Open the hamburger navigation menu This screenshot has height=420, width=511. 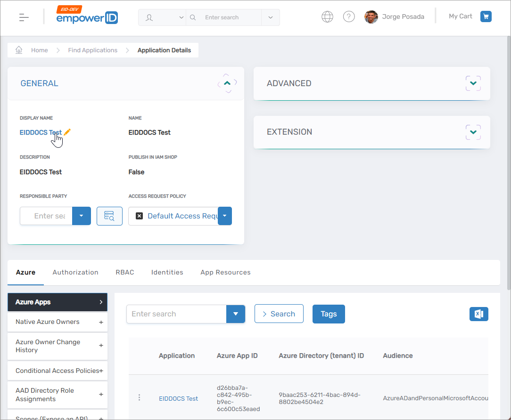[24, 17]
